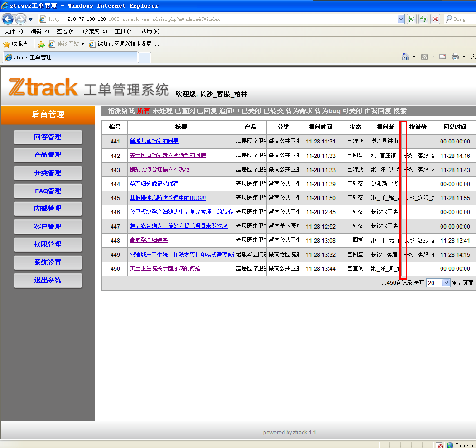Expand the Print dropdown arrow
This screenshot has width=476, height=448.
click(464, 57)
